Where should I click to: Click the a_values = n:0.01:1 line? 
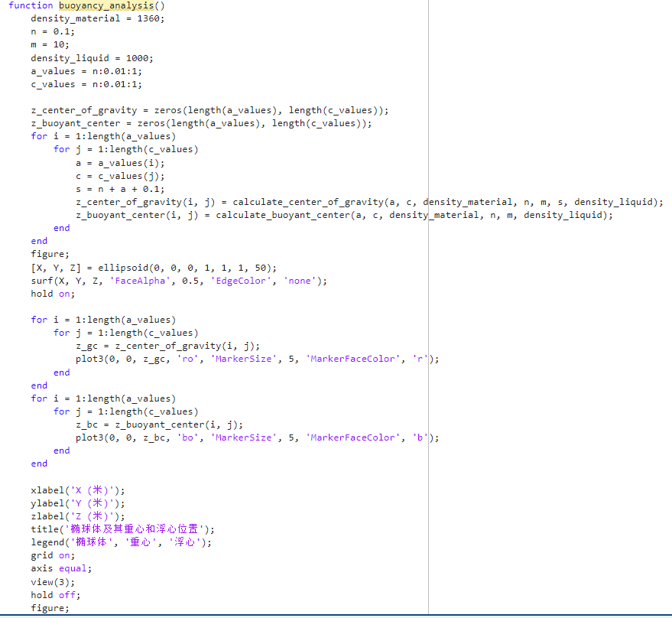[x=86, y=71]
